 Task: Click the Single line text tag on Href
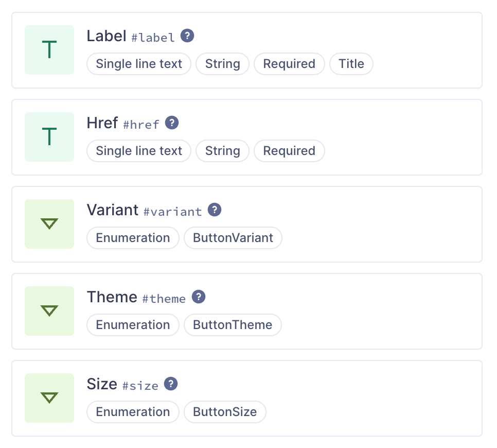(139, 151)
